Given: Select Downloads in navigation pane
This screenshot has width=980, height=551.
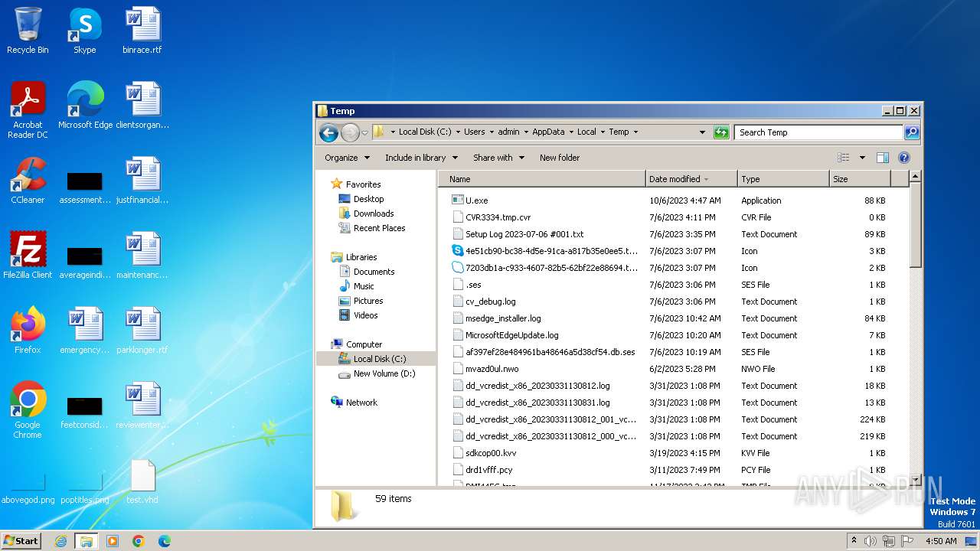Looking at the screenshot, I should pyautogui.click(x=373, y=214).
